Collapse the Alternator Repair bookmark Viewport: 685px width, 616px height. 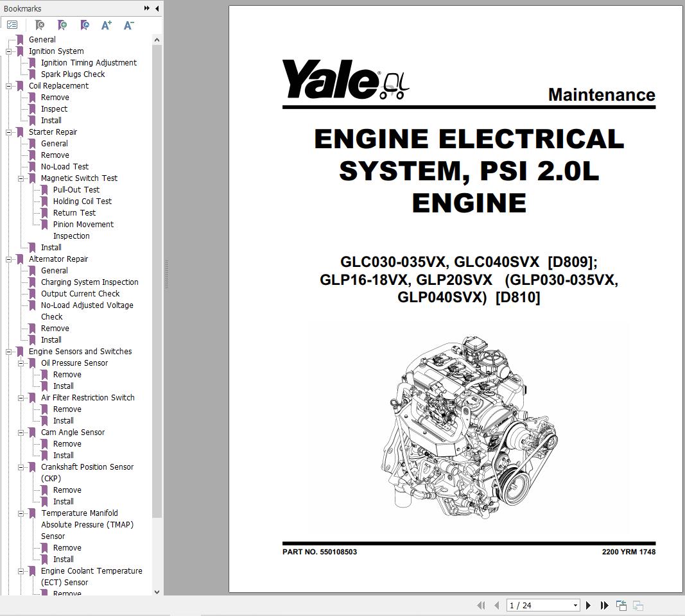tap(8, 259)
